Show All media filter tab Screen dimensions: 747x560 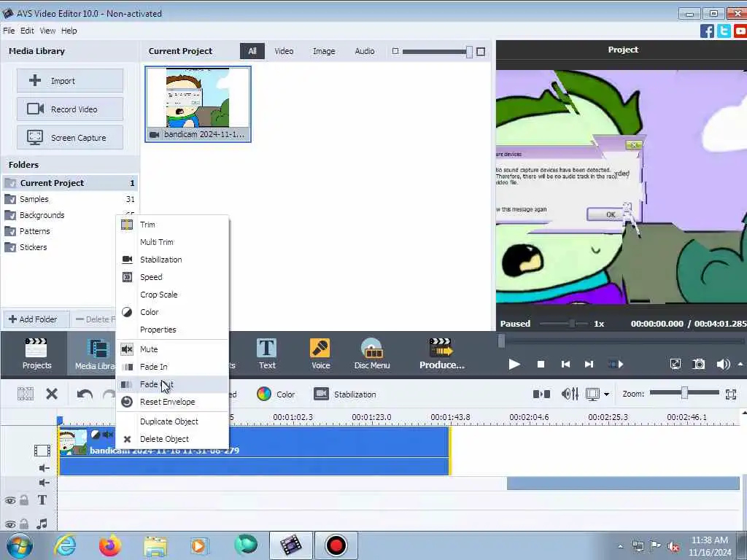252,51
